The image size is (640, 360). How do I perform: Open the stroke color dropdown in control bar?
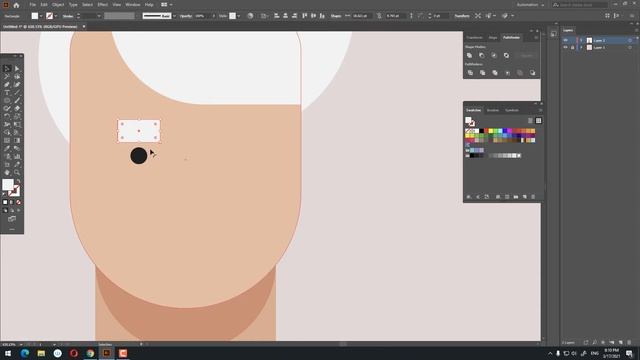point(56,16)
